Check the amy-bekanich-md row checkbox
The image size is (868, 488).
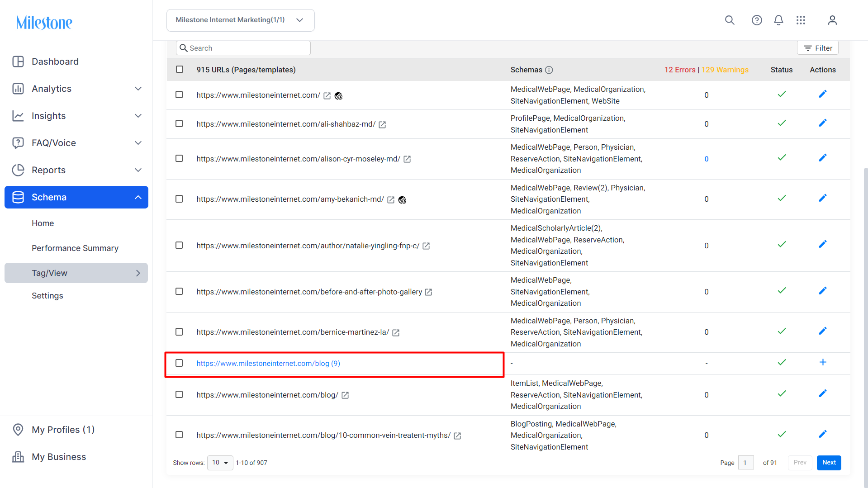click(x=179, y=199)
